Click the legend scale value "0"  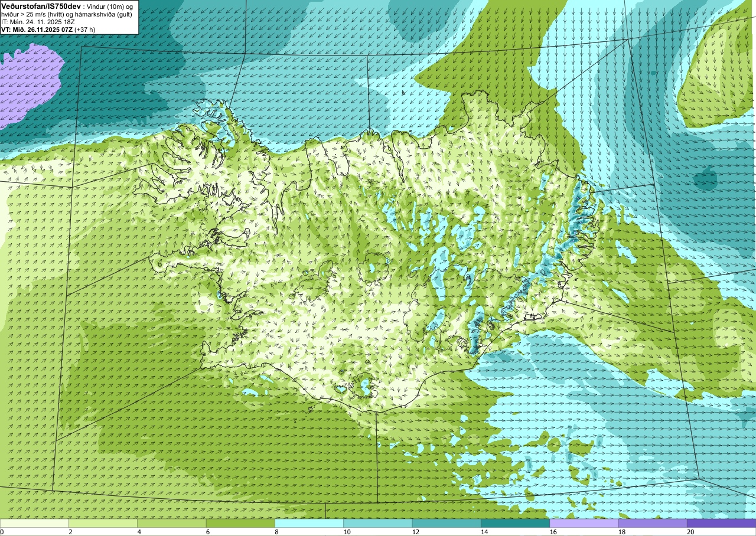pos(2,532)
